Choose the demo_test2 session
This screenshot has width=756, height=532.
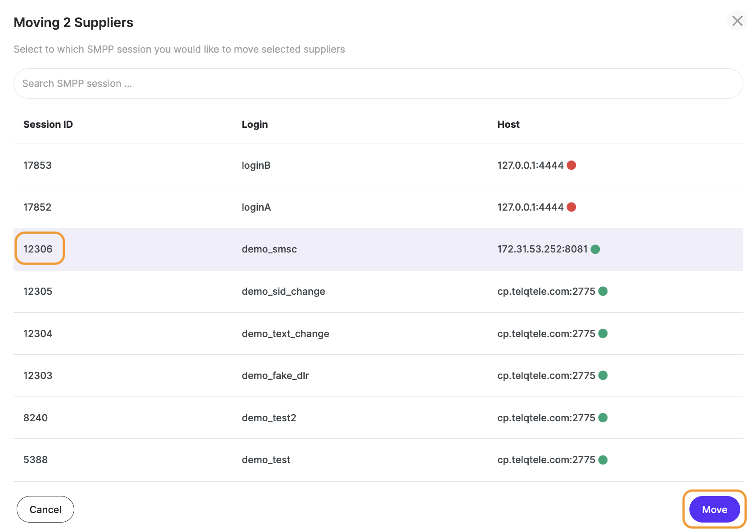(x=269, y=418)
